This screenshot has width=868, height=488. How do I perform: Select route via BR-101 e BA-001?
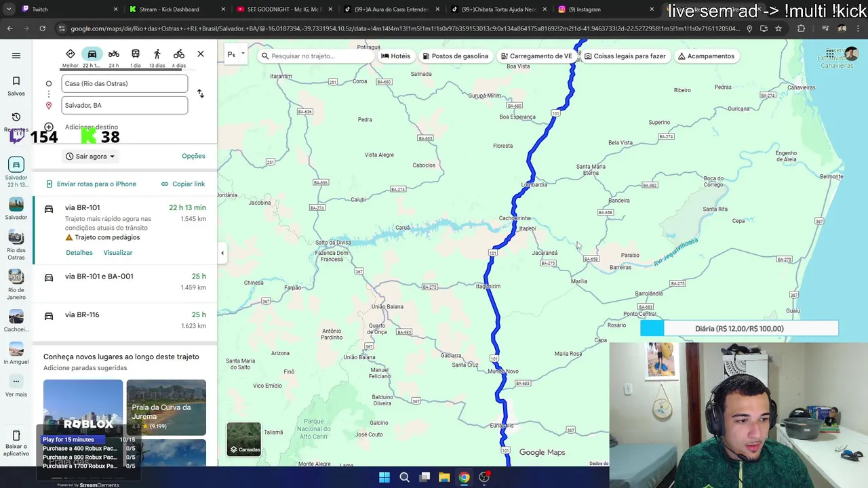click(125, 282)
